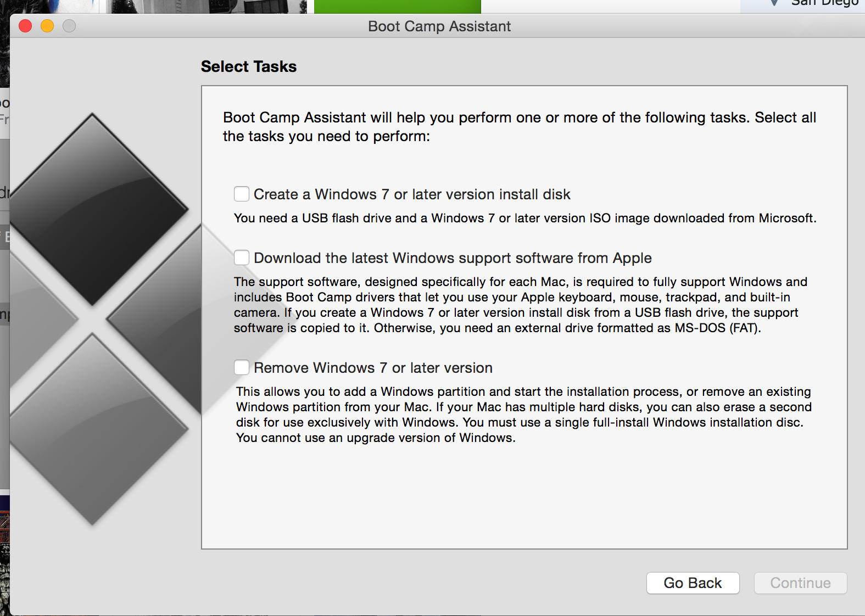Click the 'Create a Windows 7 or later version install disk' label
This screenshot has height=616, width=865.
(x=412, y=194)
